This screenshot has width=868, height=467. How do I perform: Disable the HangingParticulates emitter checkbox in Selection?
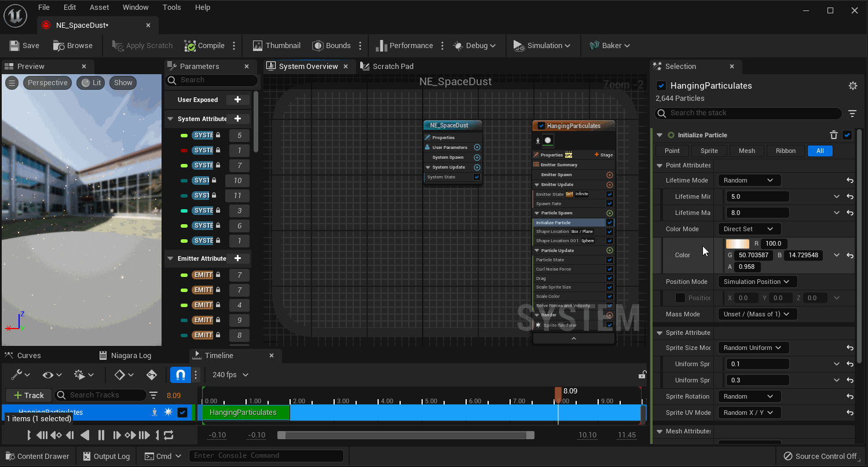[x=661, y=86]
